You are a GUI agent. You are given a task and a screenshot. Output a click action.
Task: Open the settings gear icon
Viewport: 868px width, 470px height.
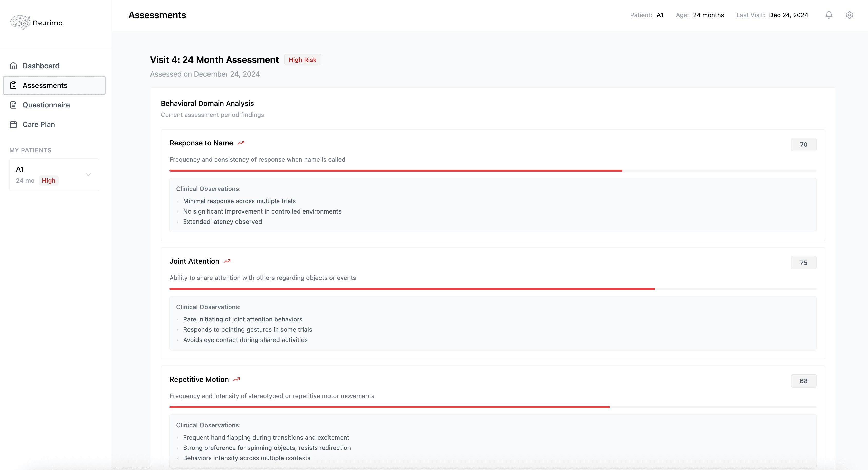click(849, 15)
